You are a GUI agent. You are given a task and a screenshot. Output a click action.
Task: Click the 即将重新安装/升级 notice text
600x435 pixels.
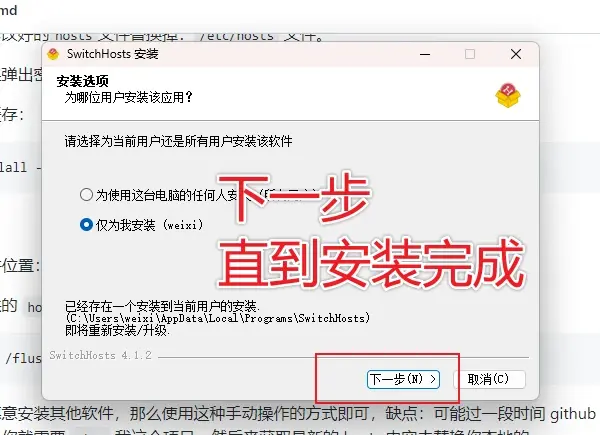(x=117, y=330)
